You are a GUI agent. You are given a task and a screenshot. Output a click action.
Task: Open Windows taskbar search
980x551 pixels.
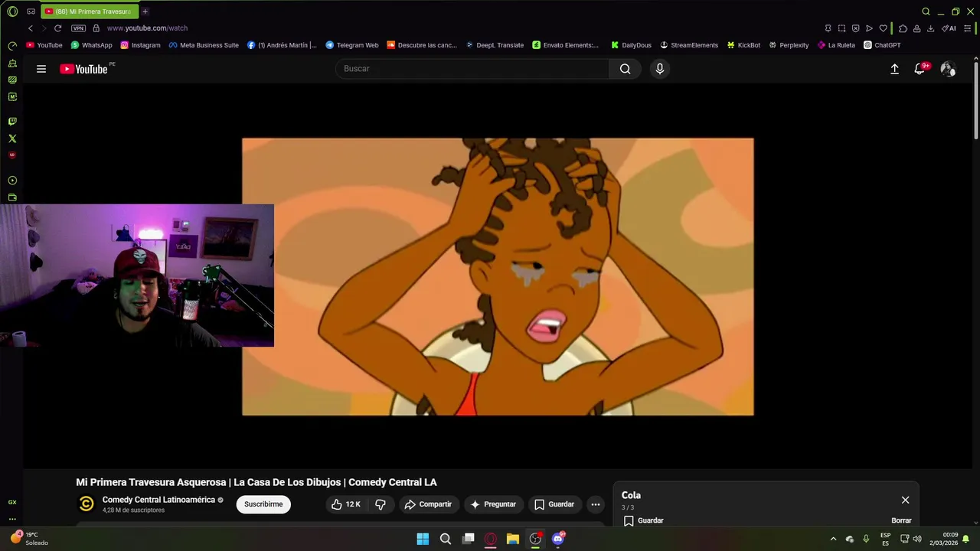point(446,539)
